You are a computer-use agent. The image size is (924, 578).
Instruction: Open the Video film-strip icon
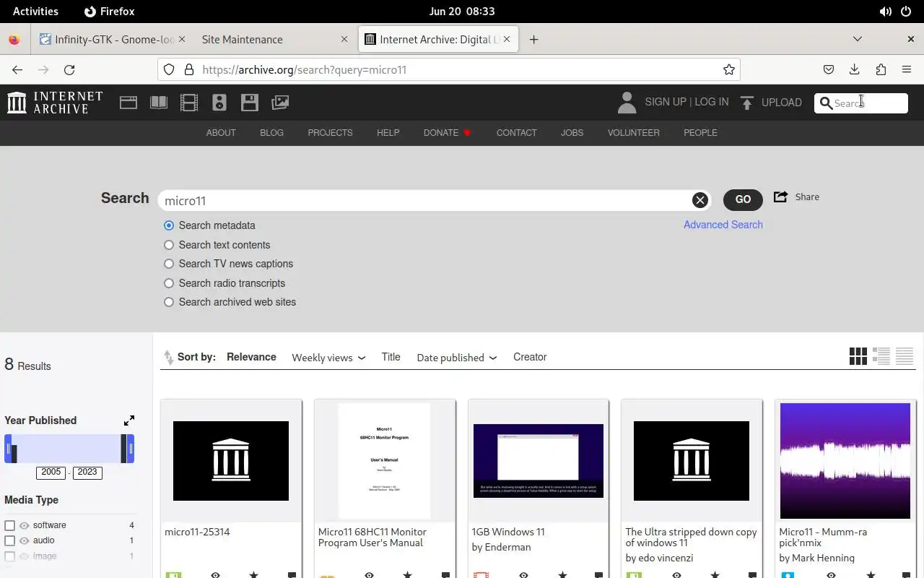189,103
